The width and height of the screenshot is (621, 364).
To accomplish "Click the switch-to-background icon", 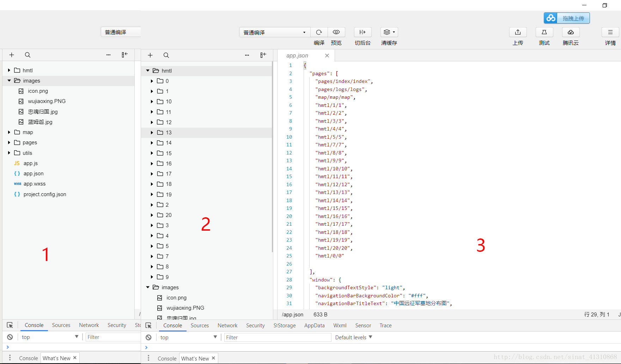I will (363, 32).
